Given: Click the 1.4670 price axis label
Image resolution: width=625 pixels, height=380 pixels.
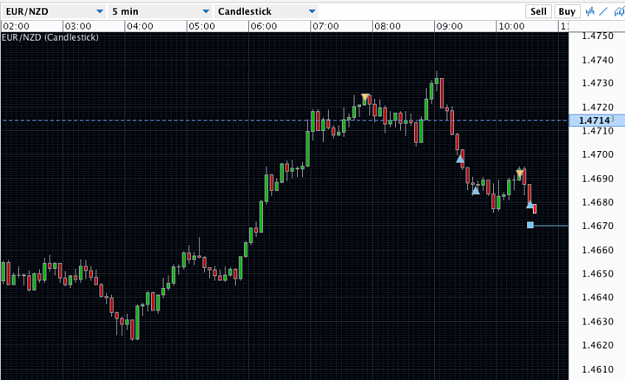Looking at the screenshot, I should point(597,226).
